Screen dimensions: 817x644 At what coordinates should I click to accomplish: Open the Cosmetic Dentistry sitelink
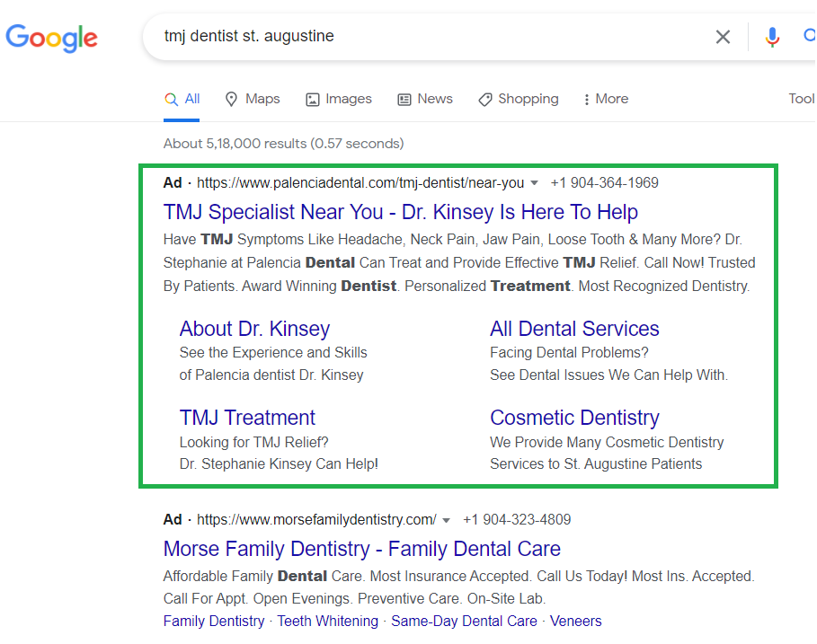(x=574, y=418)
